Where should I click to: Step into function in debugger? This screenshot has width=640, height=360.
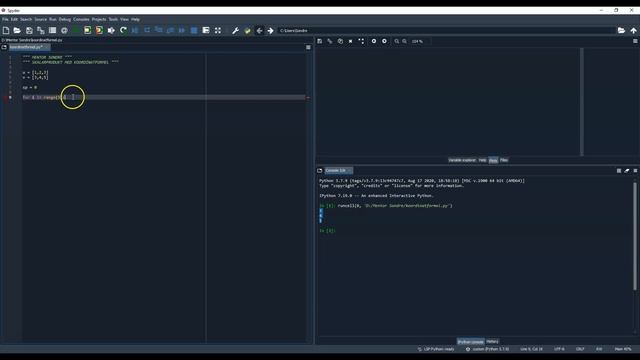tap(159, 30)
